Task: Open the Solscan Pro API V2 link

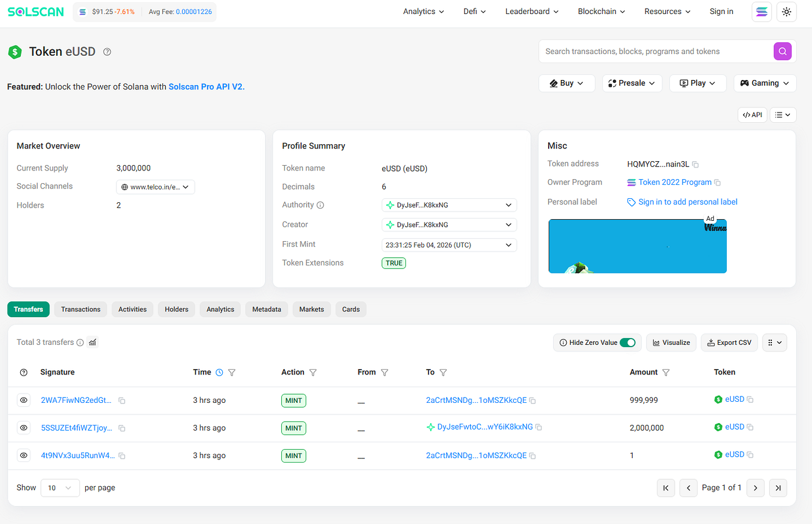Action: (x=205, y=87)
